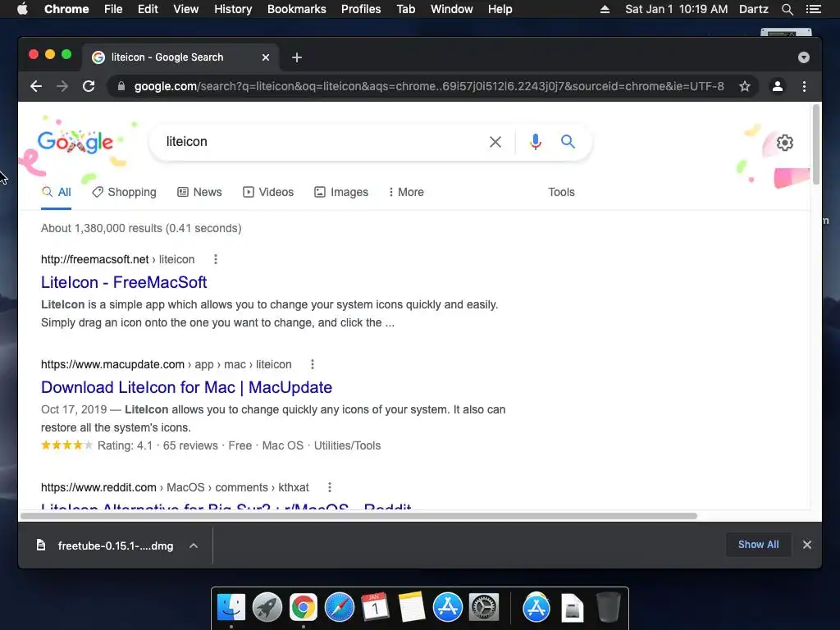
Task: Open Chrome's three-dot customize menu
Action: coord(804,86)
